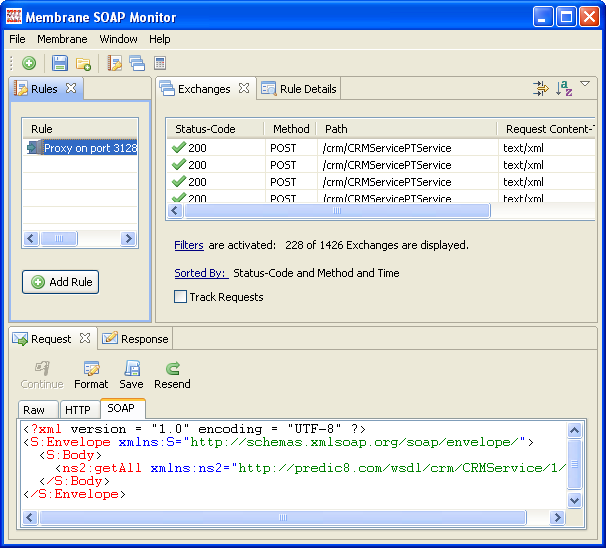Click the folder with plus toolbar icon
Viewport: 606px width, 548px height.
(x=83, y=63)
